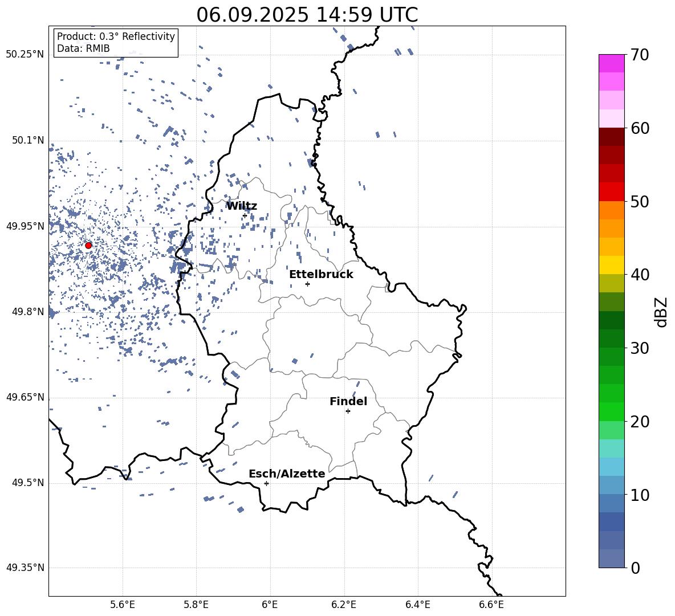This screenshot has width=675, height=616.
Task: Click the Ettelbruck cross marker
Action: 307,284
